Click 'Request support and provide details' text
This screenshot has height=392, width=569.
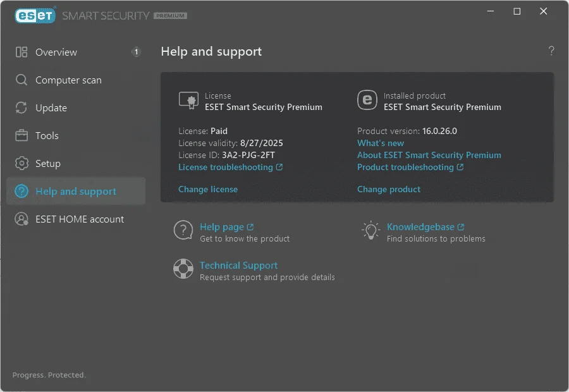pyautogui.click(x=267, y=277)
